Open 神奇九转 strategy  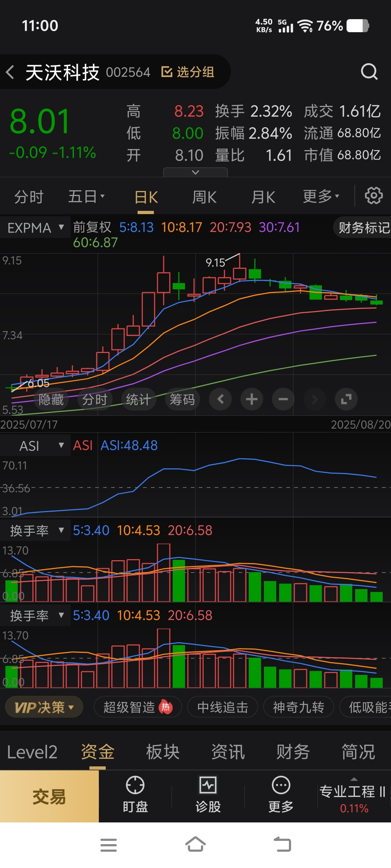[x=298, y=707]
